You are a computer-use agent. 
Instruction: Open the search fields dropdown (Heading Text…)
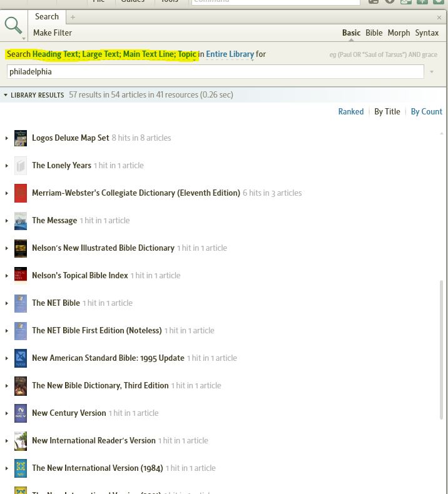coord(114,54)
